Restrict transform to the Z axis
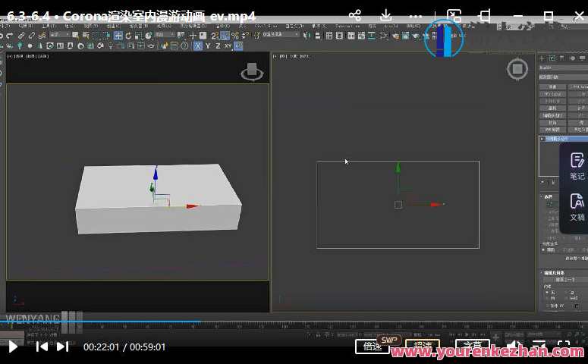This screenshot has width=588, height=364. click(x=218, y=46)
